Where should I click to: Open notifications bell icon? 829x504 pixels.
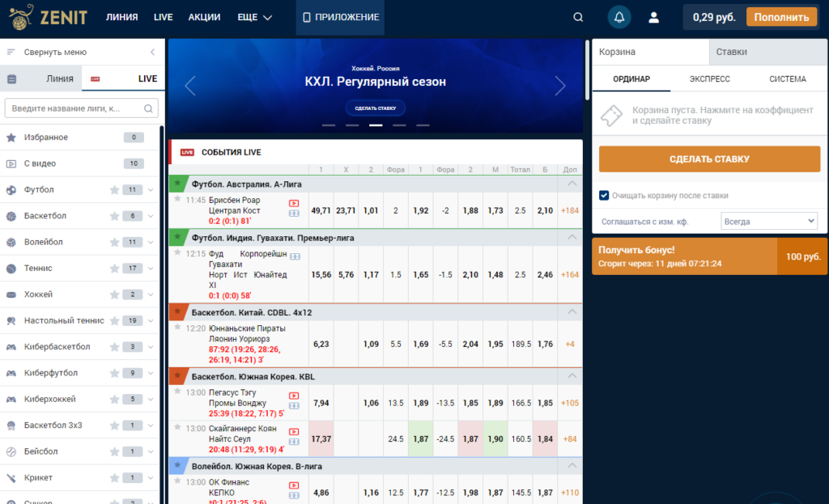pos(619,18)
